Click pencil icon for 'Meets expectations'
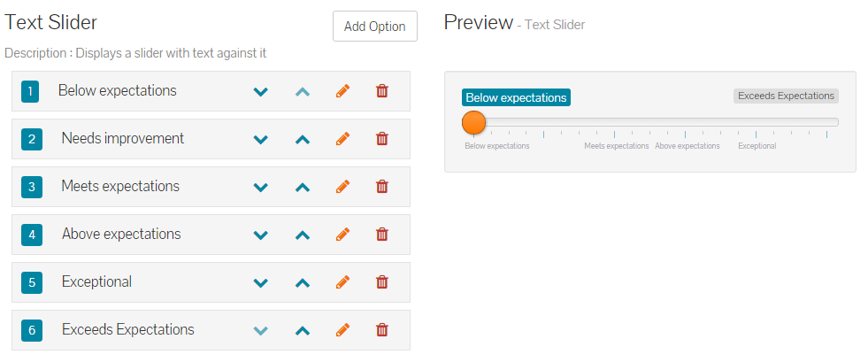 tap(343, 187)
